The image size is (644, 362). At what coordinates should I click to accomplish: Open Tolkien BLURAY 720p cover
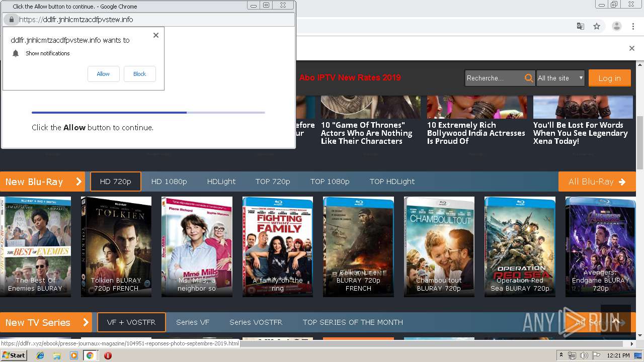coord(116,246)
